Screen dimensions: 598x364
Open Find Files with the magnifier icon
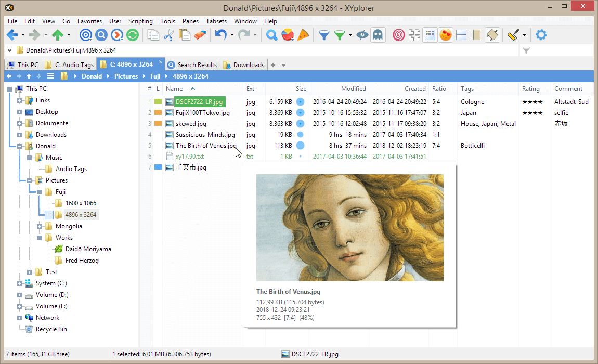tap(270, 35)
